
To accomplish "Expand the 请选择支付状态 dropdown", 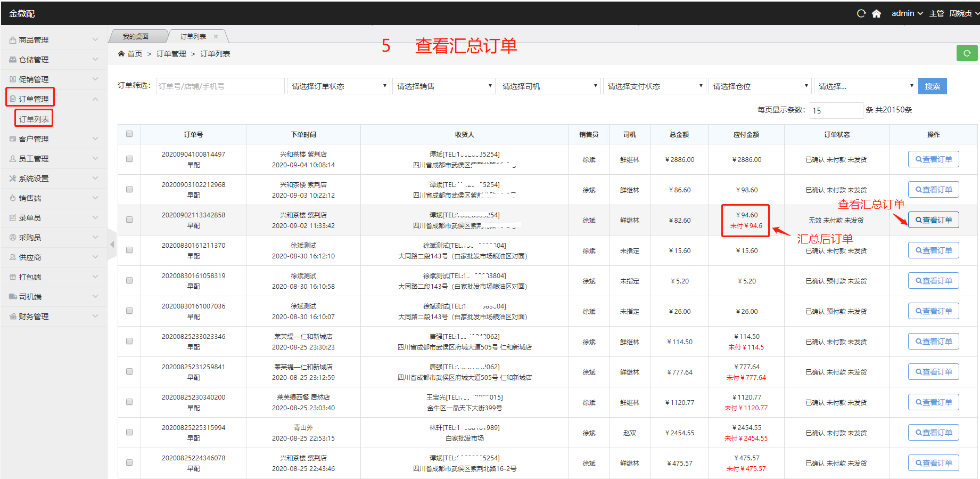I will (x=655, y=86).
